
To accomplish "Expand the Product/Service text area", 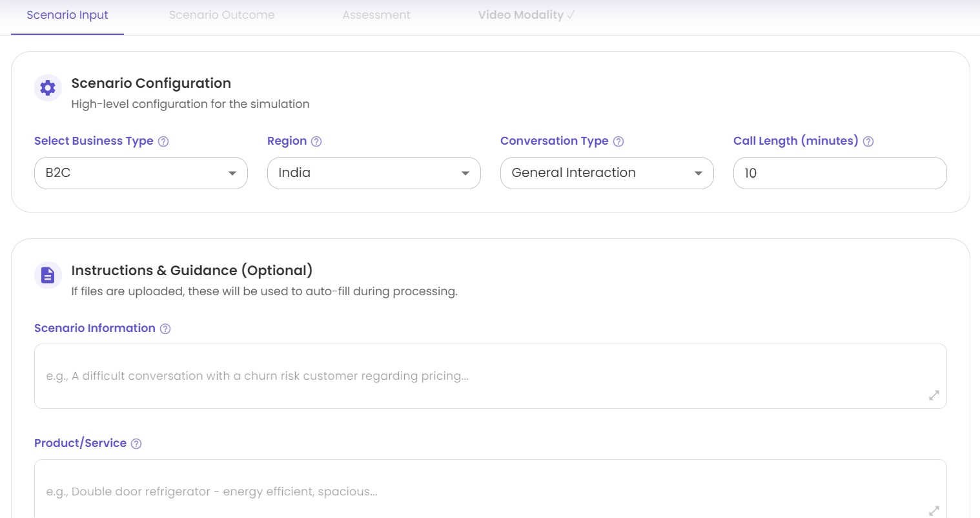I will [x=934, y=510].
